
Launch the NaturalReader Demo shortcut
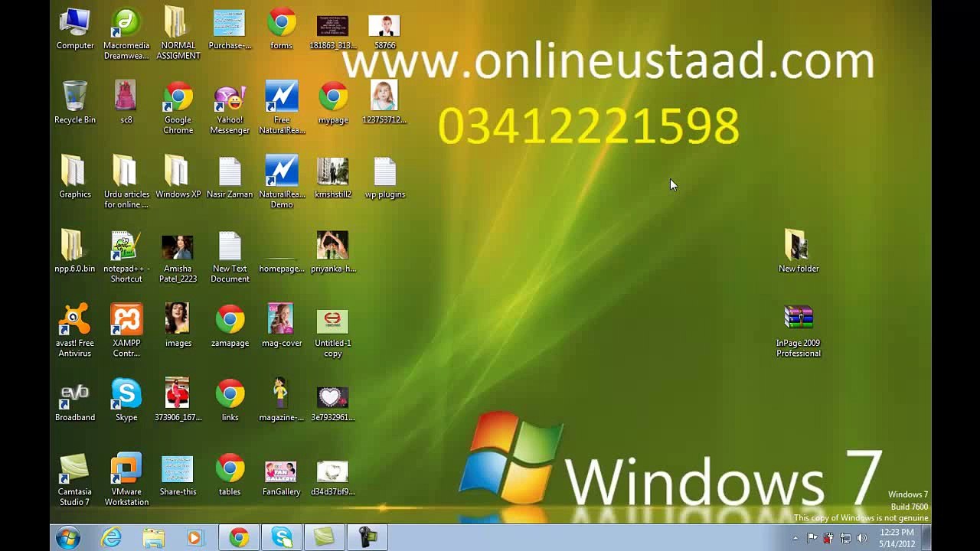(x=282, y=182)
